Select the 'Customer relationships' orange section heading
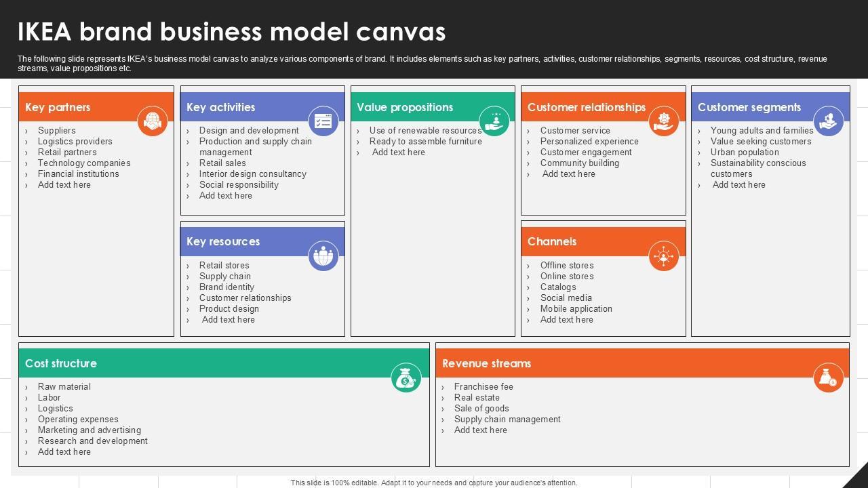 click(587, 107)
